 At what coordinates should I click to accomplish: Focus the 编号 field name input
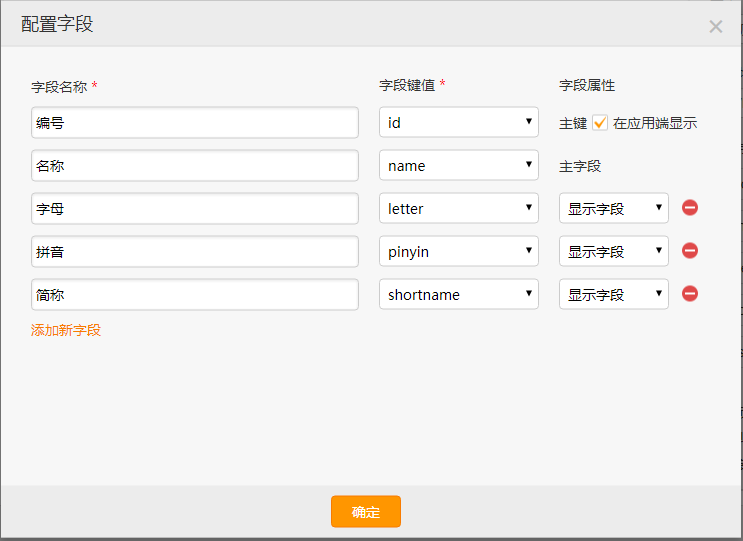pyautogui.click(x=195, y=123)
